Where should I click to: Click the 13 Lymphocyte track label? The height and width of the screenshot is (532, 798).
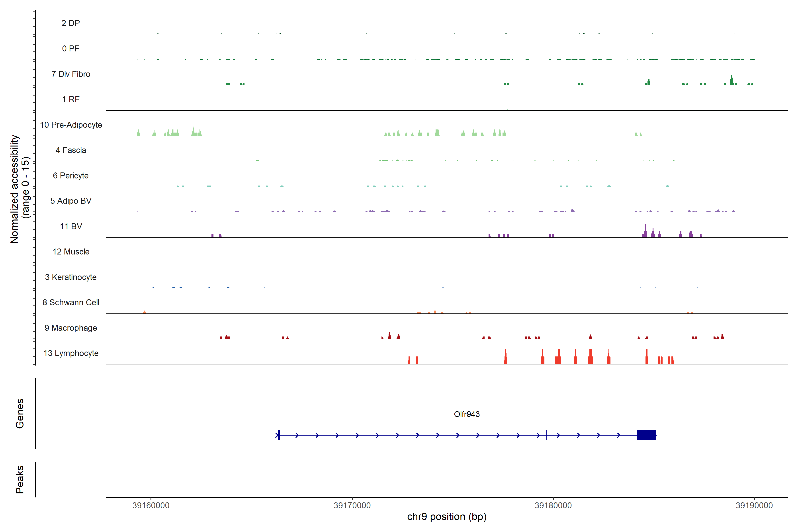[x=71, y=353]
